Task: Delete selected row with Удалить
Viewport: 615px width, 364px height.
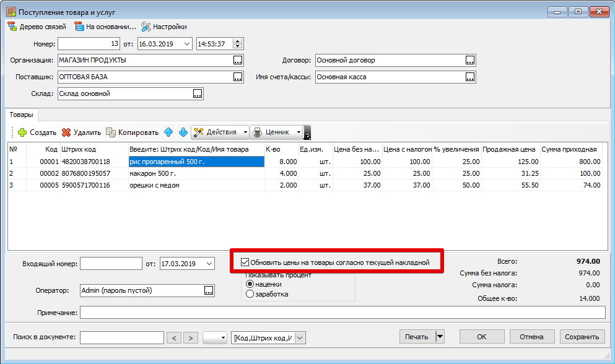Action: (82, 132)
